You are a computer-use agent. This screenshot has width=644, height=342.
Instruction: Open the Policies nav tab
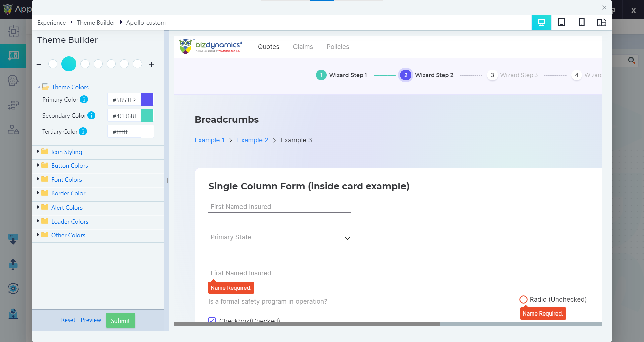click(x=338, y=47)
